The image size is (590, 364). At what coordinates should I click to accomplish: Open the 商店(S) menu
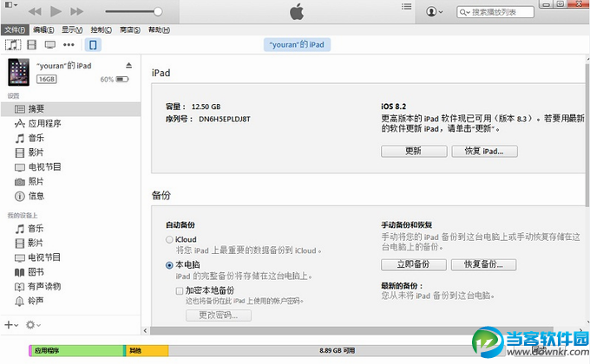click(x=130, y=29)
